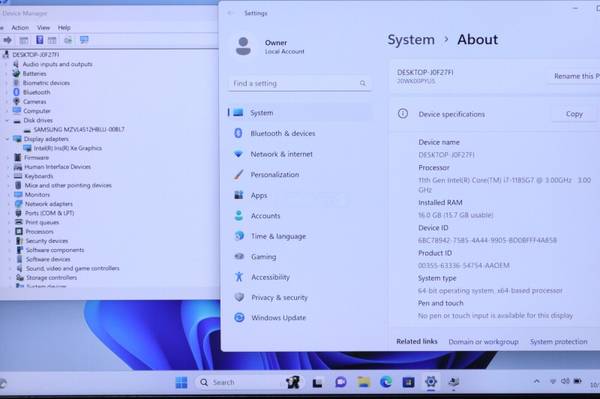600x399 pixels.
Task: Open the View menu in Device Manager
Action: point(43,28)
